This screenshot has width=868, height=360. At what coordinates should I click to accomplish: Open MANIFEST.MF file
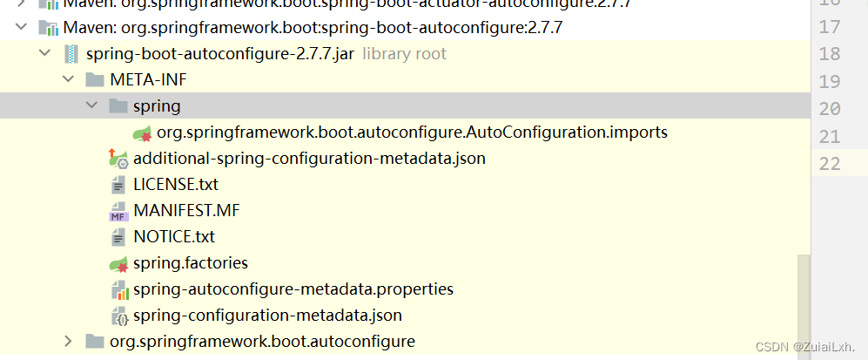pos(186,211)
